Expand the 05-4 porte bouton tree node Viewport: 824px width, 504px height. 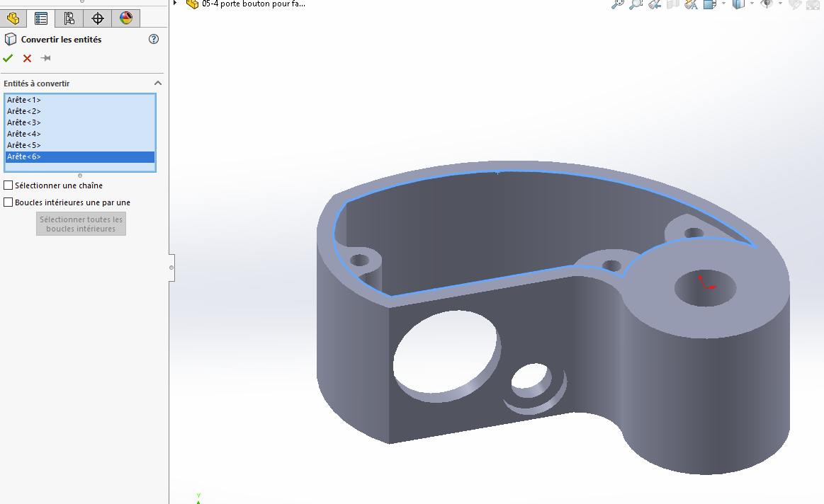pos(175,3)
